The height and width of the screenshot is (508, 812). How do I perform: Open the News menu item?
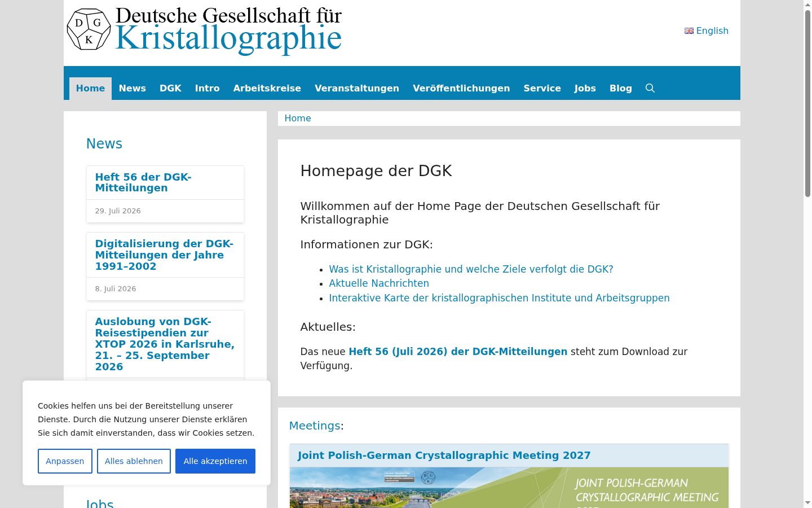tap(132, 89)
